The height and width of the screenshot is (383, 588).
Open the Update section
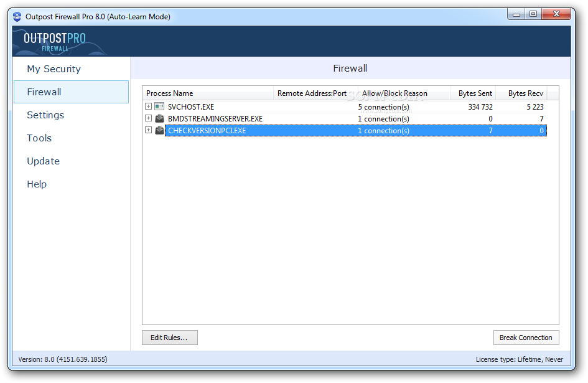click(43, 161)
